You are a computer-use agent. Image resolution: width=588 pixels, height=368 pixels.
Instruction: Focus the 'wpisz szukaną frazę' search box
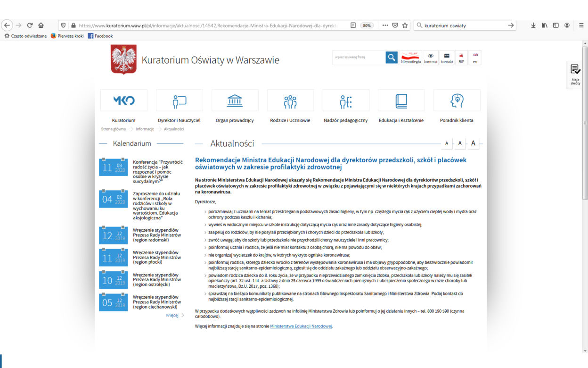click(x=359, y=58)
